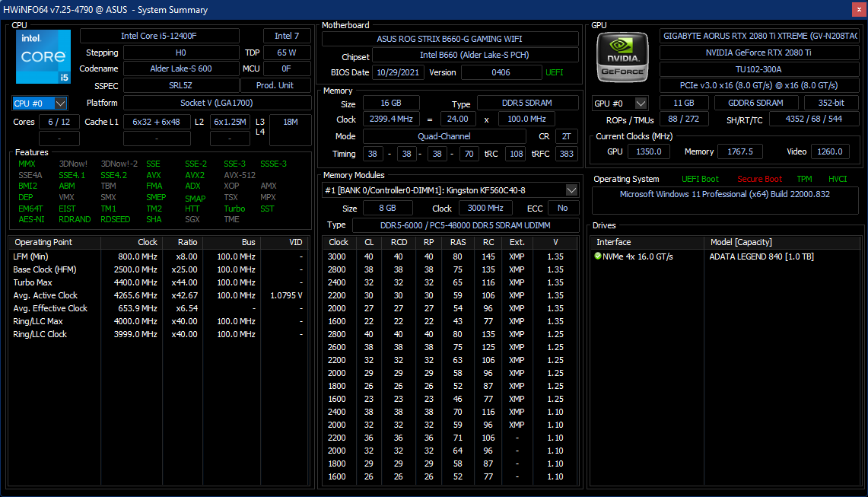Select the "Intel Core i5-12400F" CPU name field

160,36
